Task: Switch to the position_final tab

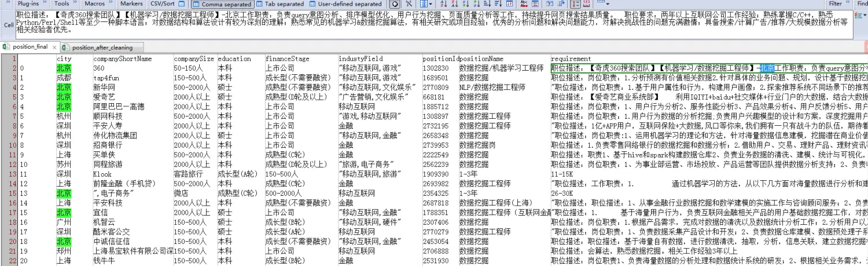Action: pyautogui.click(x=29, y=47)
